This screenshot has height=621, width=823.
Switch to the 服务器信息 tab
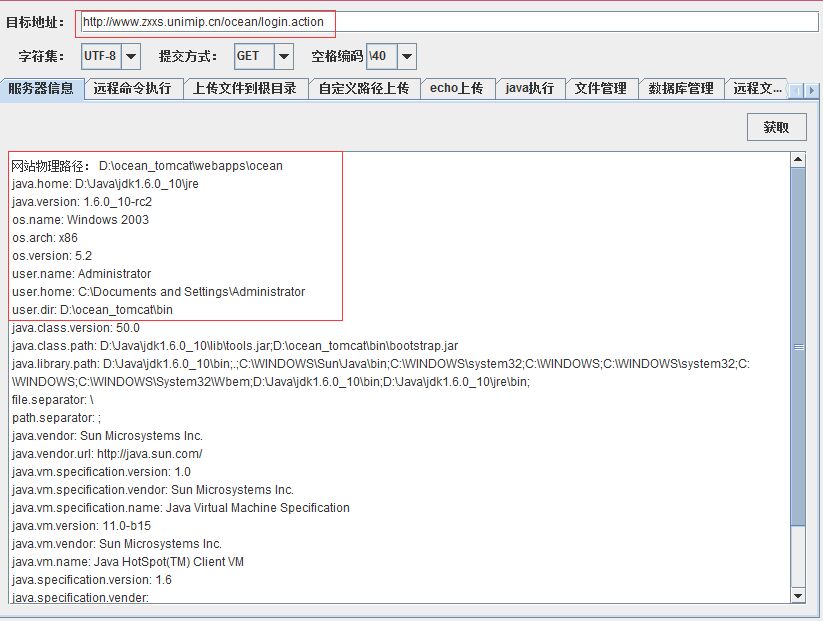tap(41, 88)
